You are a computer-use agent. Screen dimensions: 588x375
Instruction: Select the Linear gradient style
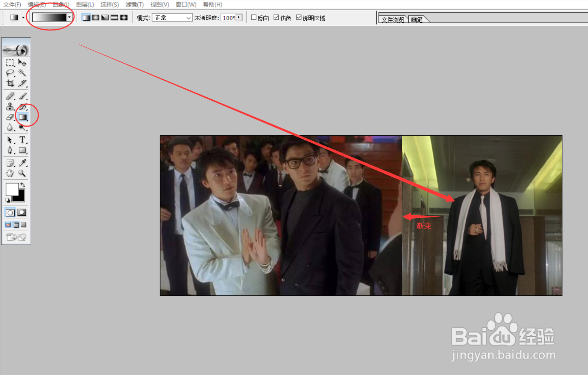click(86, 18)
